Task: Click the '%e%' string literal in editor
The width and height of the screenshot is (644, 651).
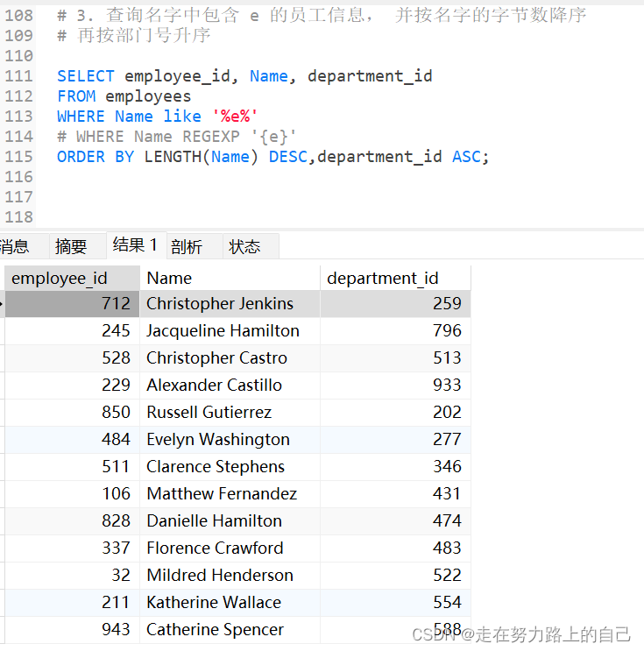Action: (235, 117)
